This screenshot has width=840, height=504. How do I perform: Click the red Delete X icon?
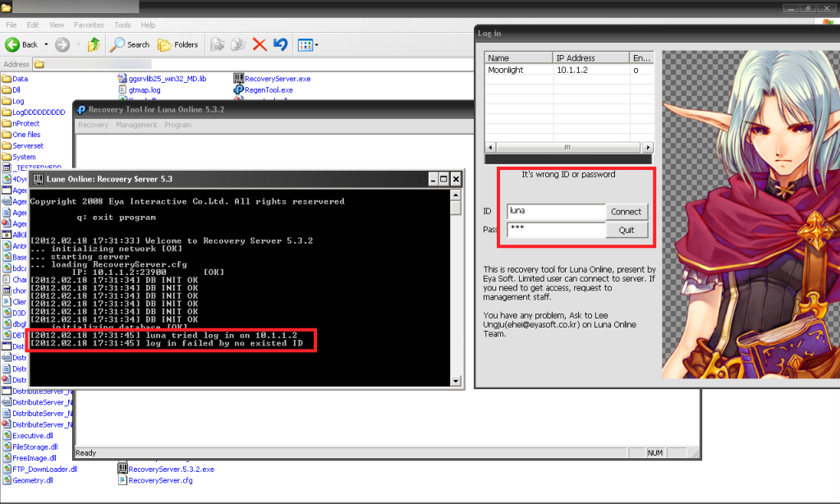tap(259, 44)
